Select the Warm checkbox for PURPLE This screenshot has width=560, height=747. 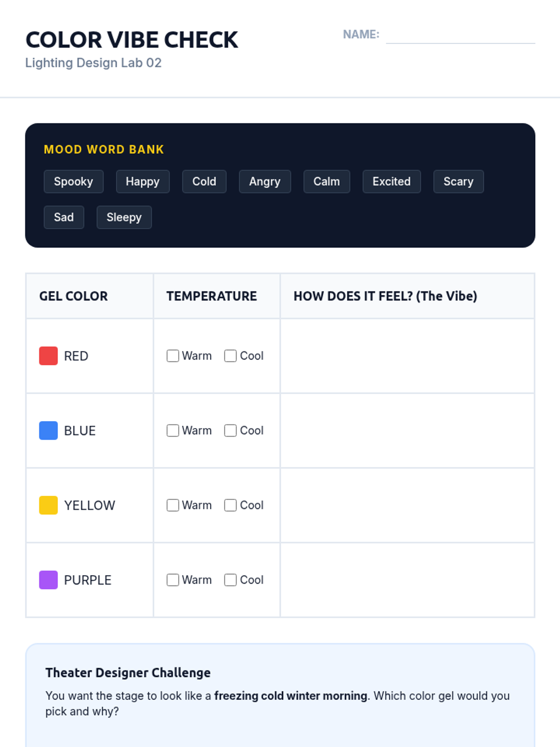(x=173, y=580)
